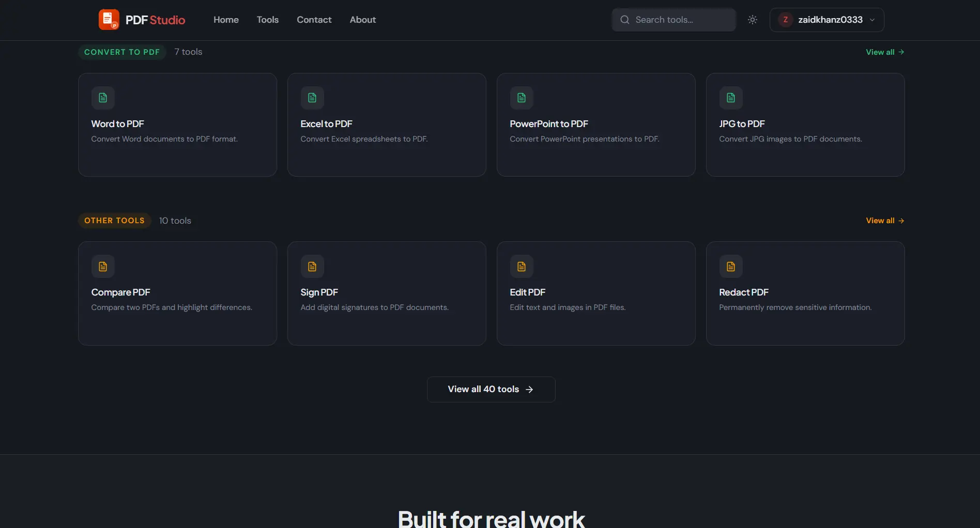980x528 pixels.
Task: Open the About page in navbar
Action: (363, 20)
